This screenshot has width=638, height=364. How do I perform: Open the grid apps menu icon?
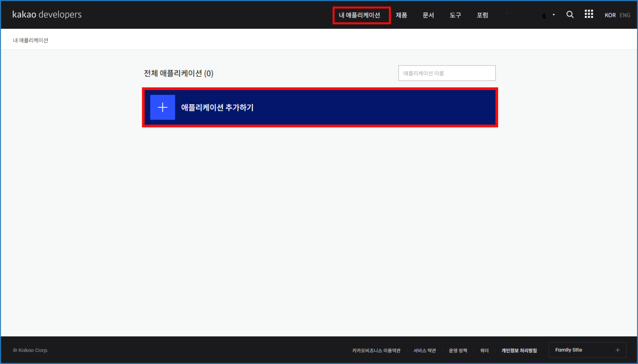pos(589,15)
